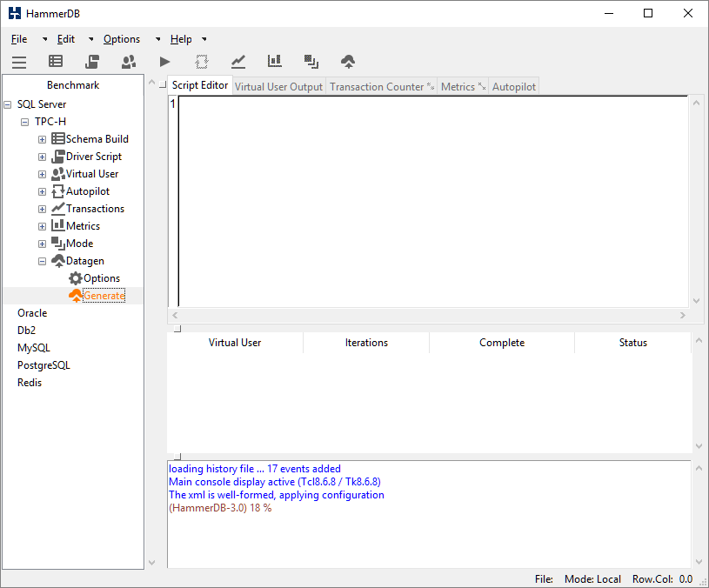Click the dropdown arrow next to Edit
The width and height of the screenshot is (709, 588).
tap(90, 39)
